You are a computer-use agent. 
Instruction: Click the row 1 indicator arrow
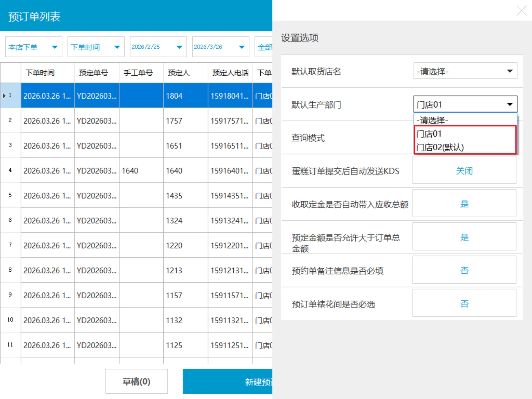point(4,96)
